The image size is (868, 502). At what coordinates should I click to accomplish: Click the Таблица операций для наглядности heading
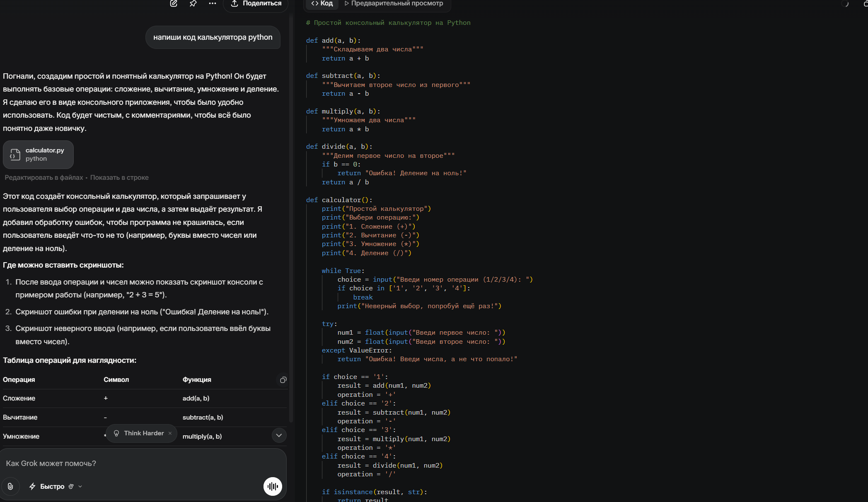click(x=70, y=360)
